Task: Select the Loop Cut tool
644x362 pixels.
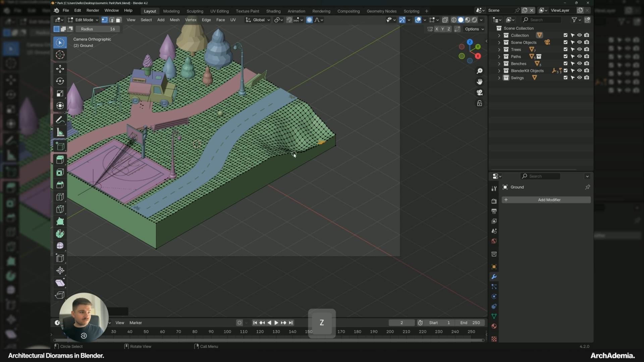Action: point(60,197)
